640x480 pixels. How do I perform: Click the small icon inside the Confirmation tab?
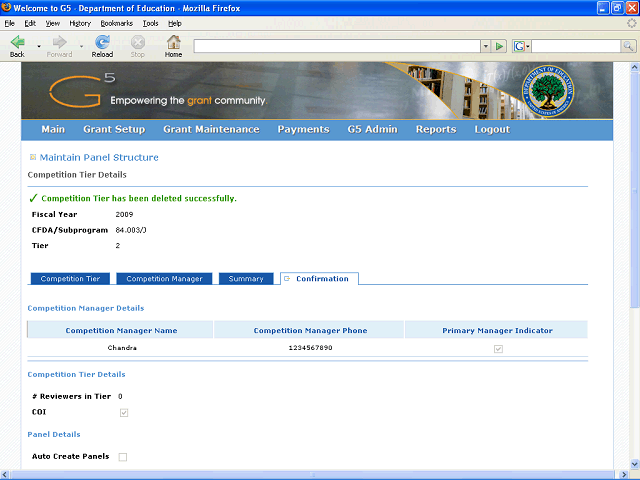pyautogui.click(x=287, y=278)
